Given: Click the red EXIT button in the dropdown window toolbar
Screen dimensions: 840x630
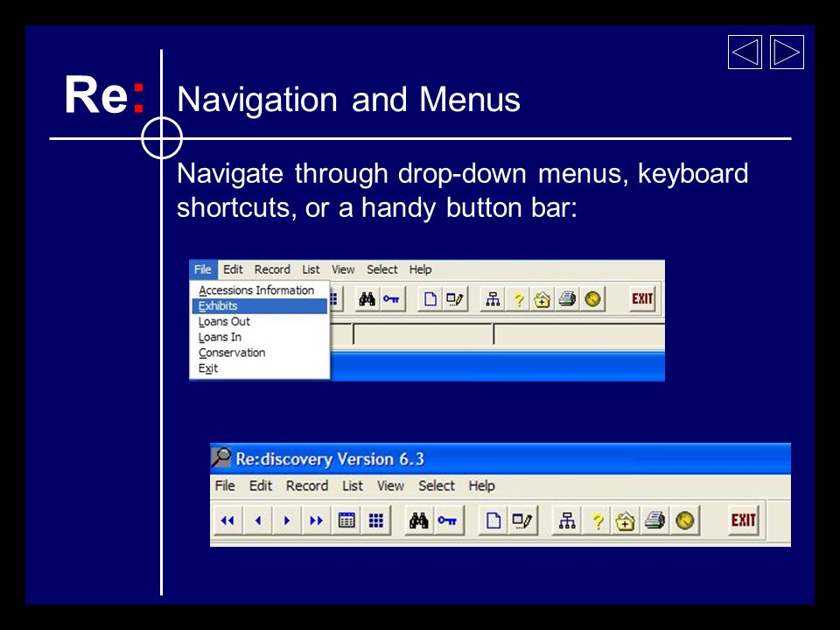Looking at the screenshot, I should point(642,299).
